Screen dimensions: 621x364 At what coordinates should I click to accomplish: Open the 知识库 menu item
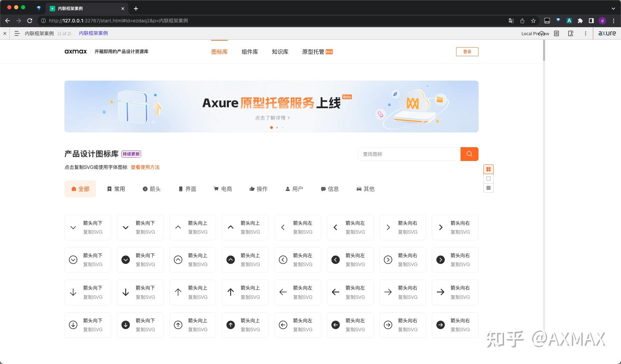(x=280, y=51)
